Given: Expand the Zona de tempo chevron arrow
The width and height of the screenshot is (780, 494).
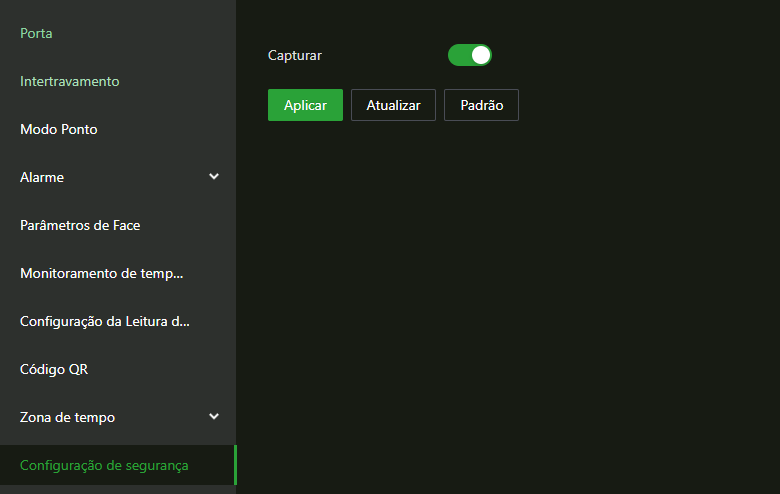Looking at the screenshot, I should point(213,417).
